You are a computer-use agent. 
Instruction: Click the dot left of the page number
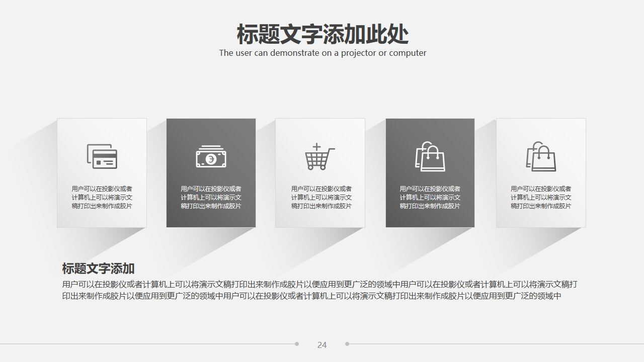(x=296, y=344)
